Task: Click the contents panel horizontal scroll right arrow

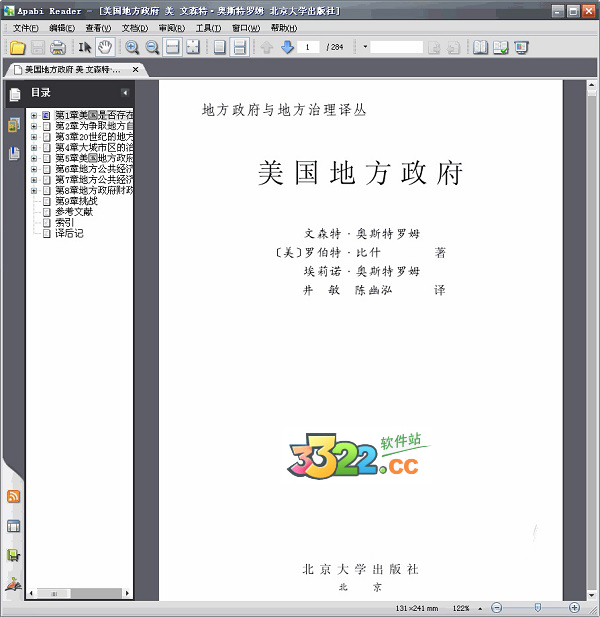Action: [127, 593]
